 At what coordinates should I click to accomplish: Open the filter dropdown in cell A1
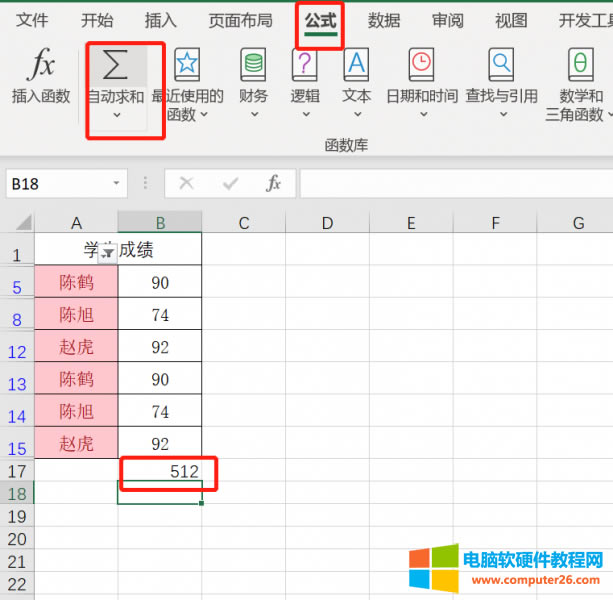point(107,253)
